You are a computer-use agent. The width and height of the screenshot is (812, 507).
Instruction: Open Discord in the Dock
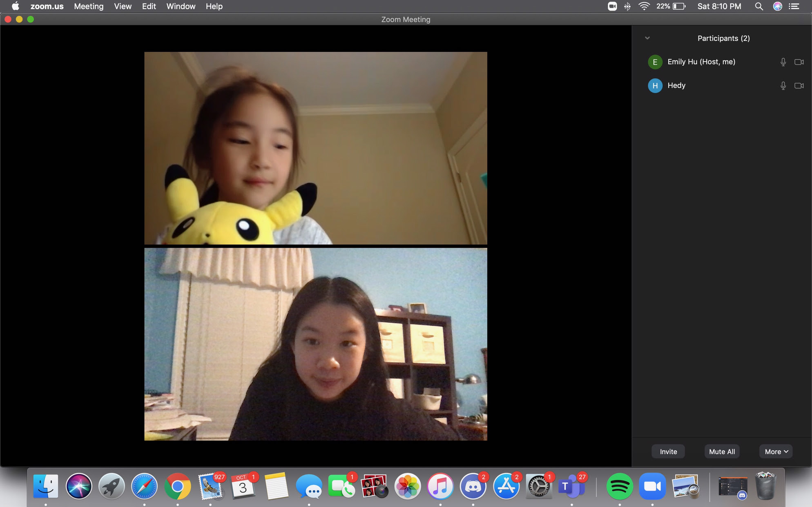[473, 486]
